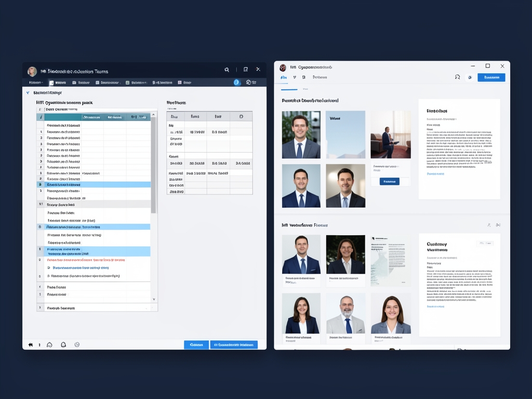Click the last icon item in the left window toolbar
The width and height of the screenshot is (532, 399).
click(185, 83)
